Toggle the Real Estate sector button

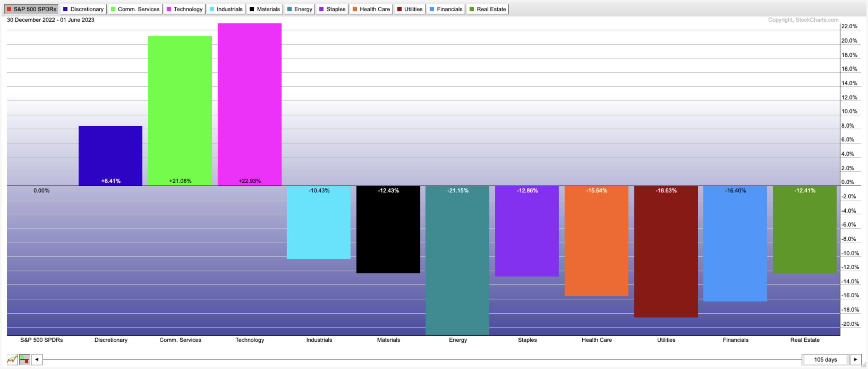coord(488,9)
